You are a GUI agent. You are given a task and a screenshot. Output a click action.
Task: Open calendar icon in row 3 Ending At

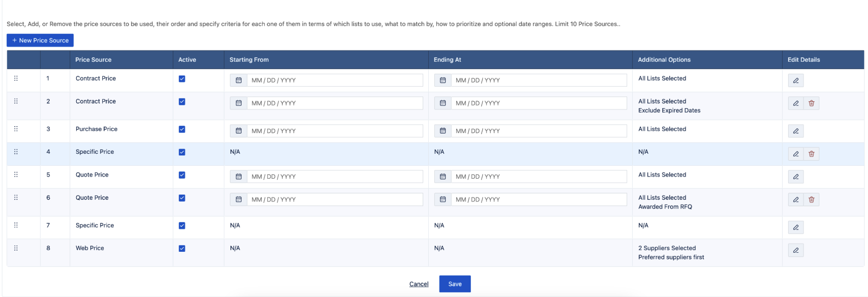442,131
